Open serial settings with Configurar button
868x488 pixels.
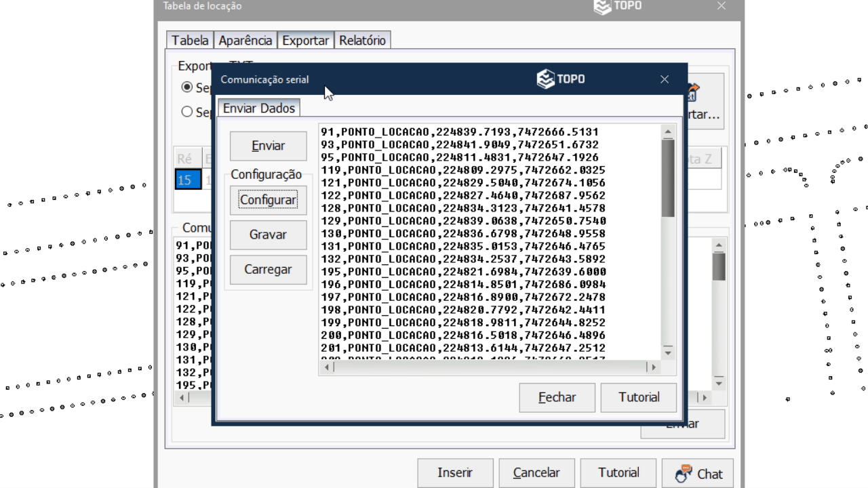coord(268,200)
